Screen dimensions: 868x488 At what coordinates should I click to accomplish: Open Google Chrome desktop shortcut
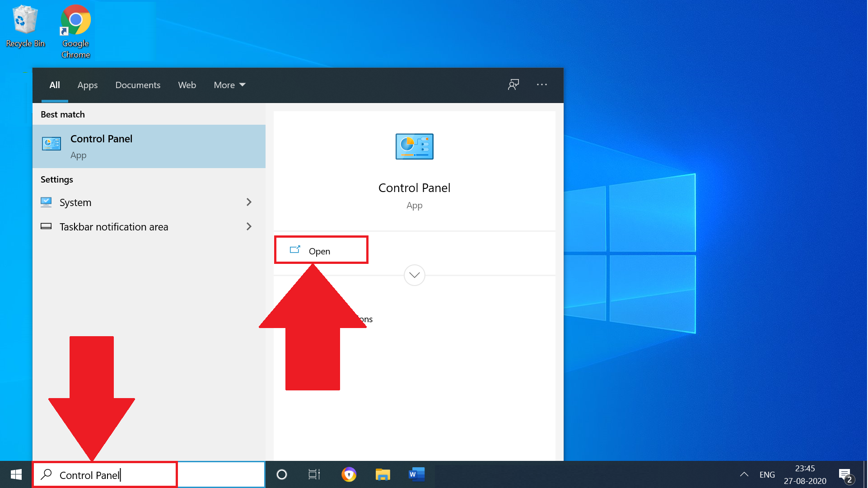coord(75,20)
